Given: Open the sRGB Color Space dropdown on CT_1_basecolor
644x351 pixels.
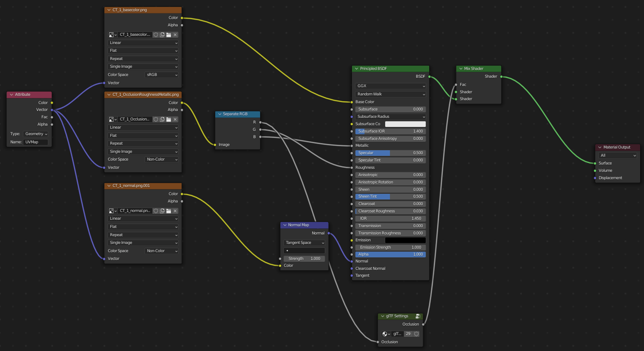Looking at the screenshot, I should pos(161,74).
